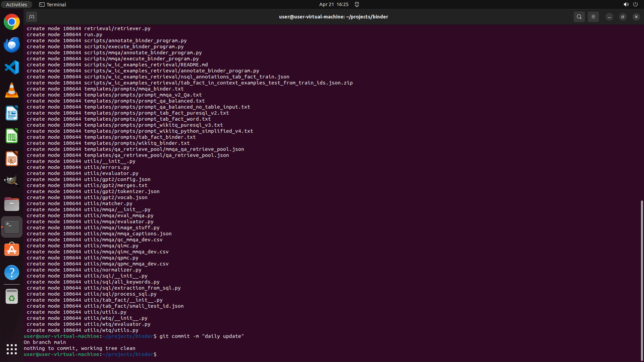Click the Activities button
The image size is (644, 362).
(x=16, y=4)
